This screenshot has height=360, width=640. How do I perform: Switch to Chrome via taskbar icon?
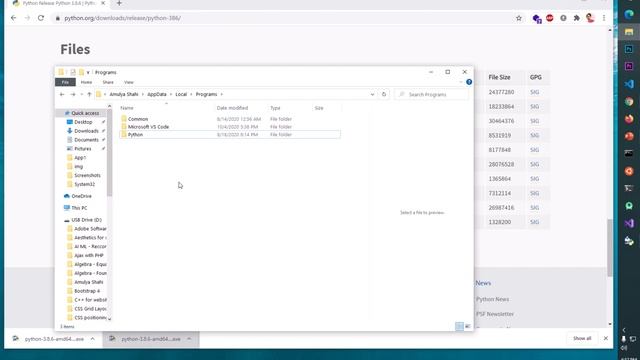(629, 101)
